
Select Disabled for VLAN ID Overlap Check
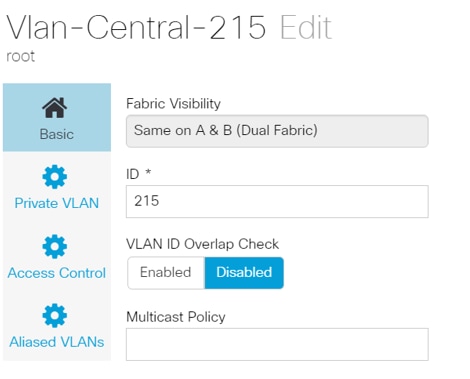click(244, 273)
